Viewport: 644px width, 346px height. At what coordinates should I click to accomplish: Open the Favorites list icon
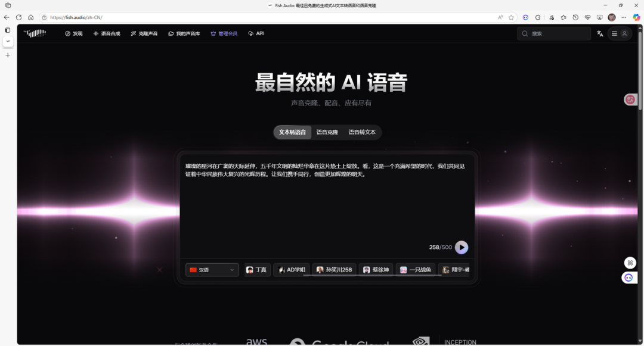563,17
